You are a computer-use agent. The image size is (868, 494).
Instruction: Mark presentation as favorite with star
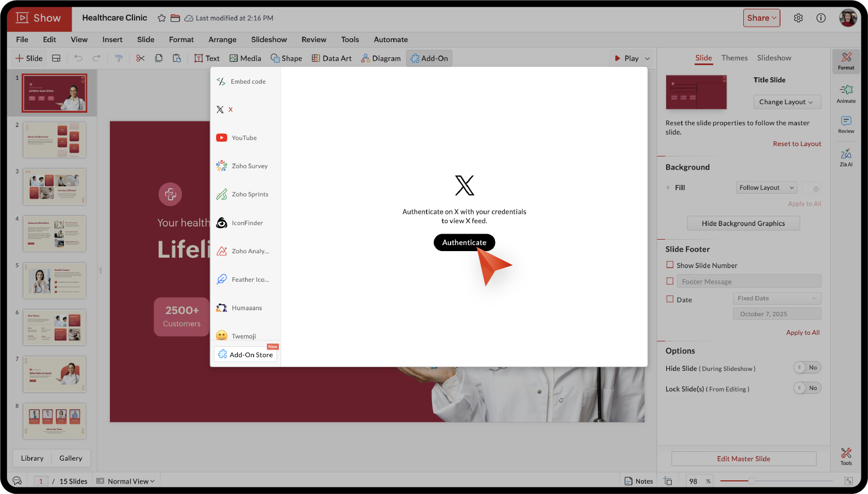pos(161,18)
